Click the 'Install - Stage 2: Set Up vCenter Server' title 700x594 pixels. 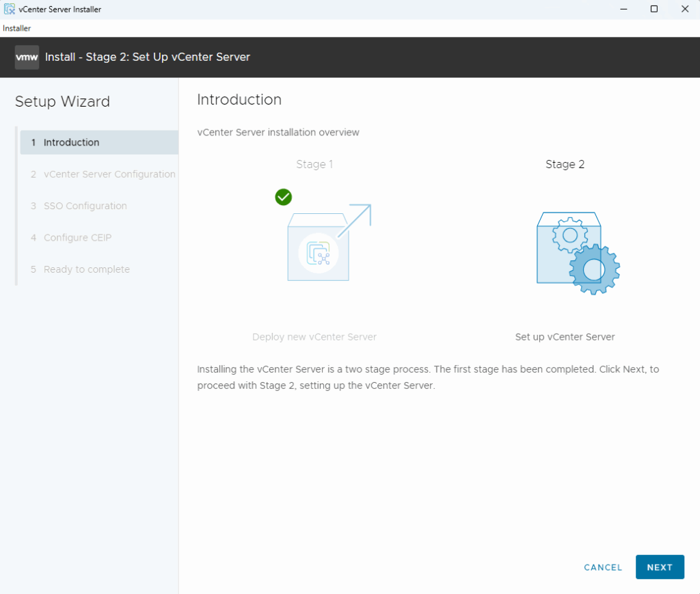148,57
